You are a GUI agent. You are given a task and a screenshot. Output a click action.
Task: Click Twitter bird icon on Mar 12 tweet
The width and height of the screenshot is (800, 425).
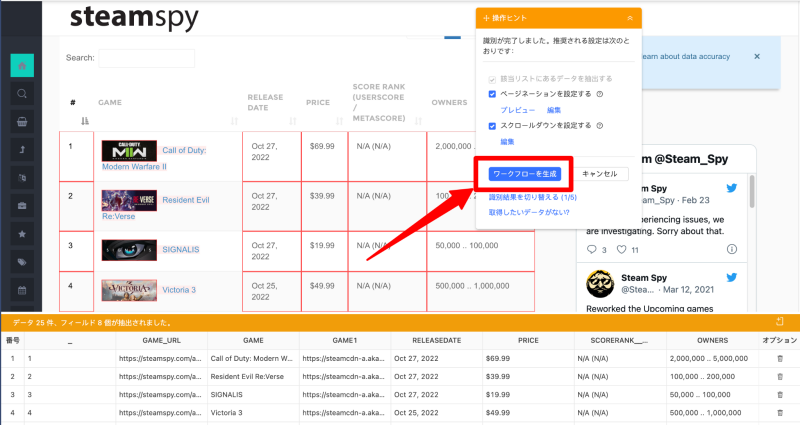(732, 278)
